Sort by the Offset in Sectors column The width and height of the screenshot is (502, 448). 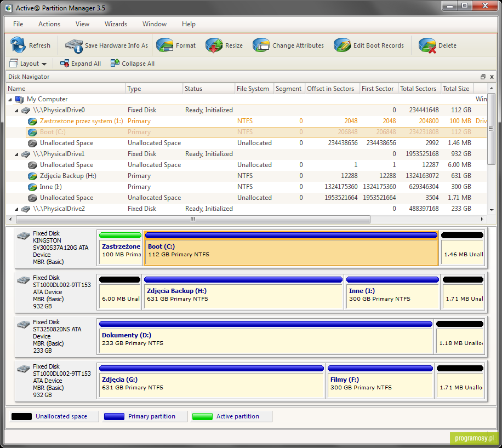click(x=332, y=89)
